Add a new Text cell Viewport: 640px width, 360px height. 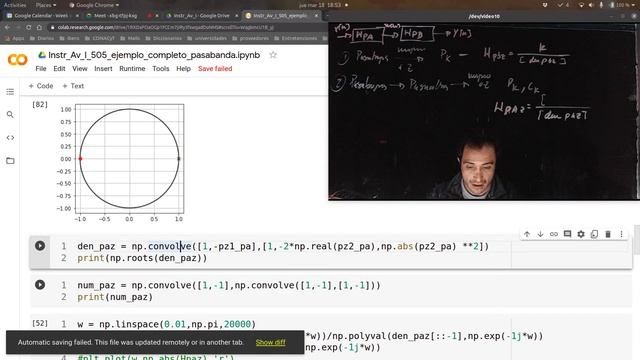(73, 86)
